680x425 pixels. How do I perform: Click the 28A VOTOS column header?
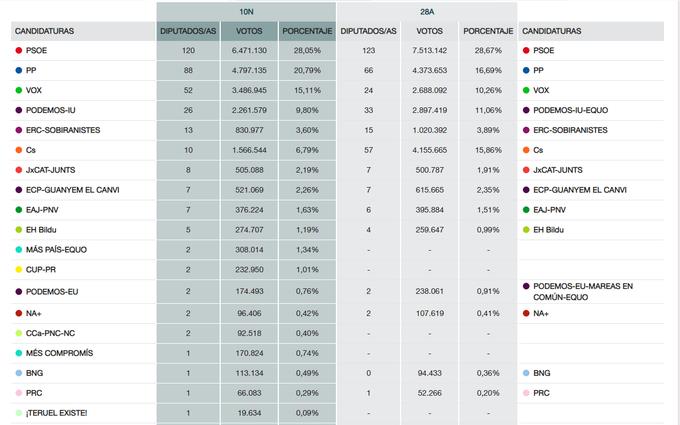click(x=430, y=31)
